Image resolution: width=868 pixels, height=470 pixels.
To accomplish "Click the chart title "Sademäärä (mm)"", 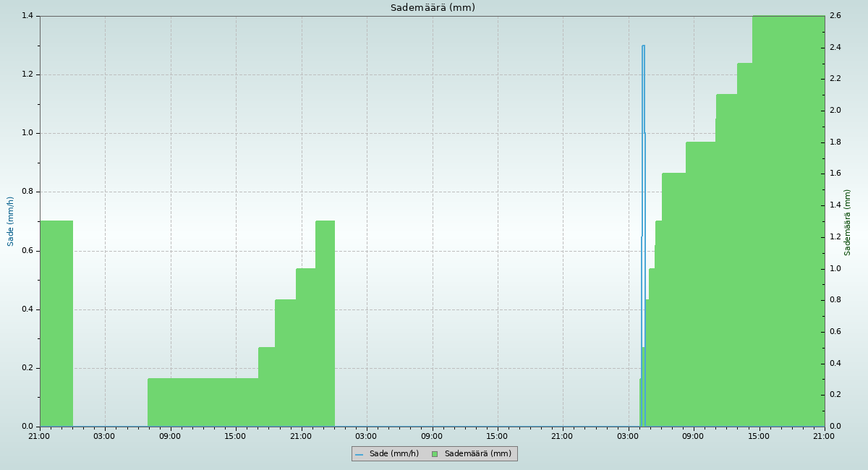I will click(x=433, y=8).
